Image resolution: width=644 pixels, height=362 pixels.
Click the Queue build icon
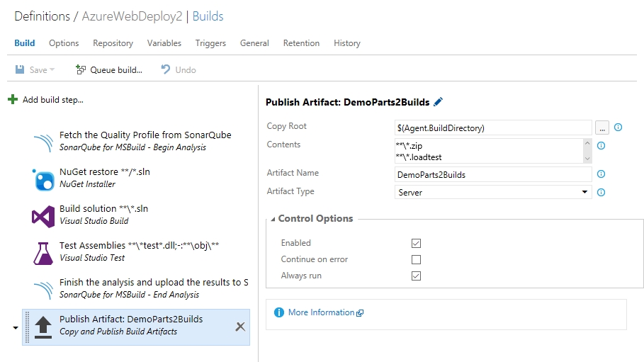click(81, 70)
